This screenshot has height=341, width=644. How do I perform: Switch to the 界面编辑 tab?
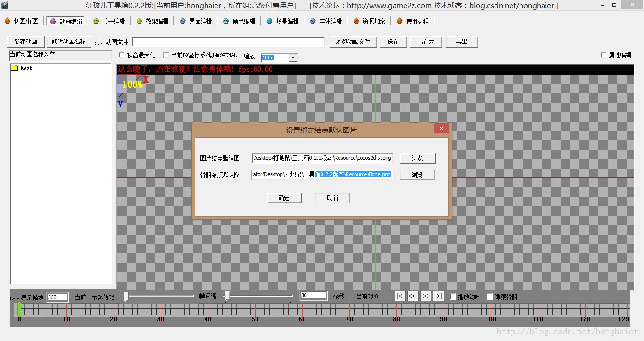click(x=195, y=21)
